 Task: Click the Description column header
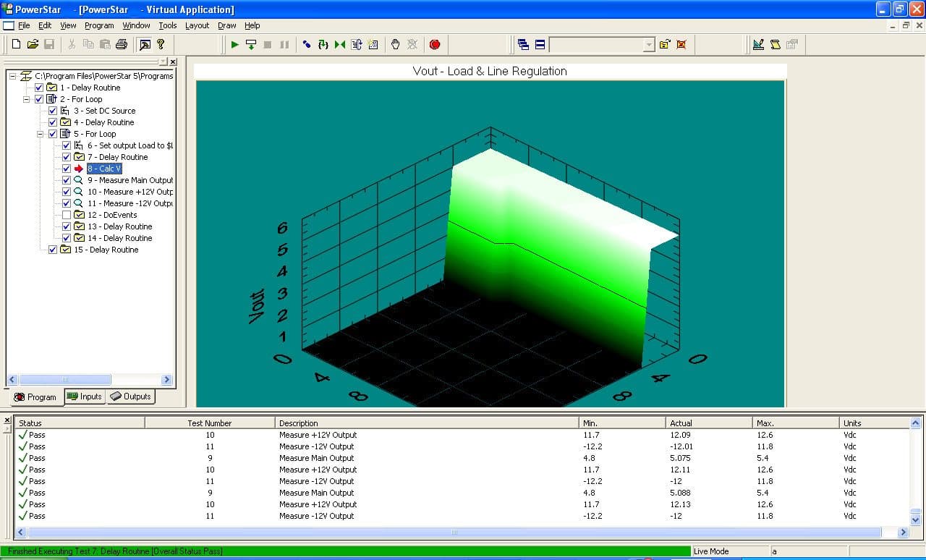coord(428,423)
